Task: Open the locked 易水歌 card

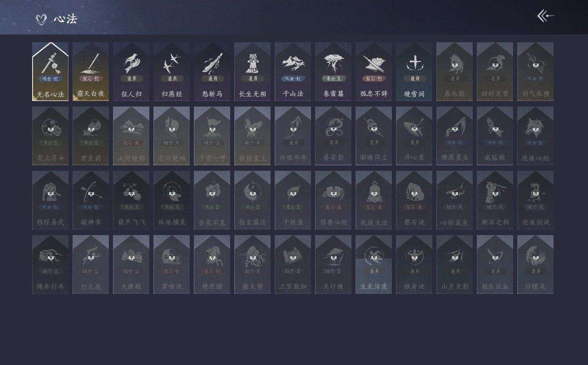Action: click(x=454, y=72)
